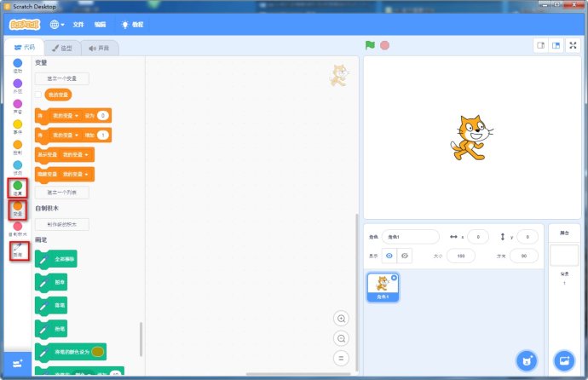Open the Choose a Sprite cat button
The image size is (588, 380).
pos(527,361)
